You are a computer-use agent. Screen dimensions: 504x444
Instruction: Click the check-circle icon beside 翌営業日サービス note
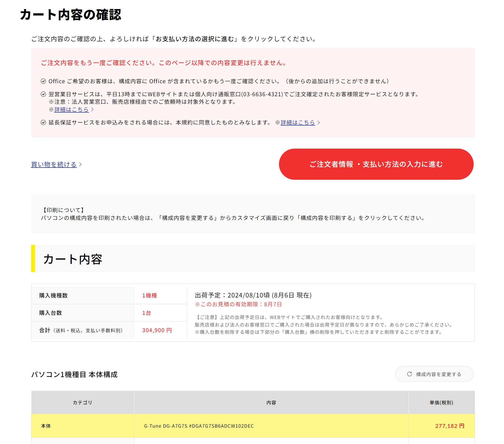pos(43,94)
